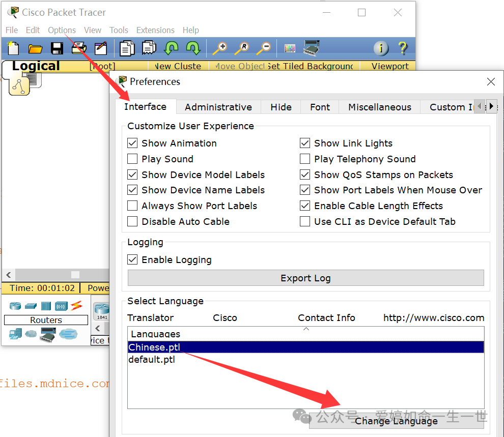This screenshot has height=437, width=504.
Task: Click the Zoom Reset magnifier icon
Action: (242, 48)
